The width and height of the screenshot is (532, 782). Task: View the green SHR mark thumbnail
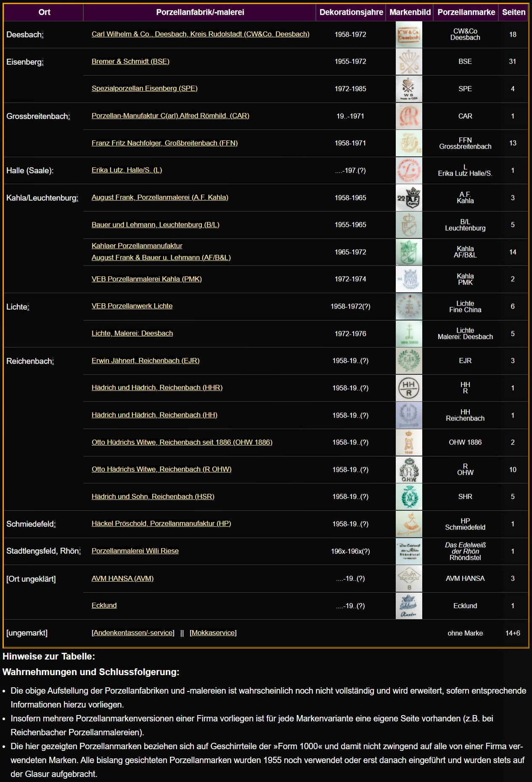[409, 497]
